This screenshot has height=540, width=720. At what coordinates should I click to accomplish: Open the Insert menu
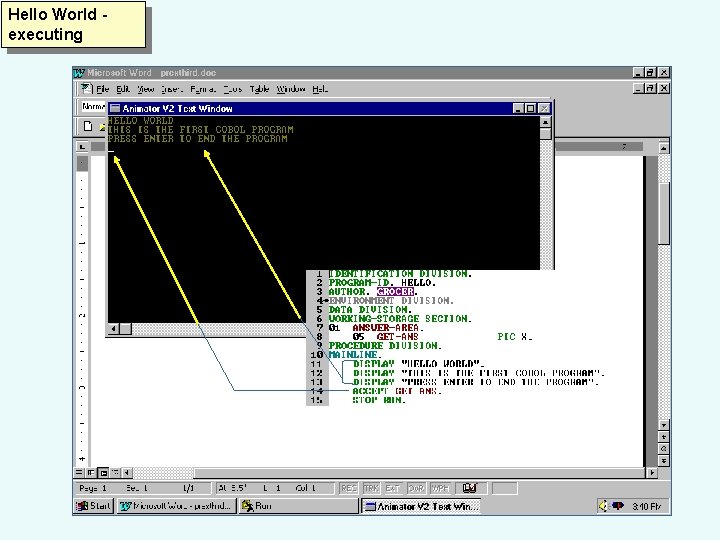click(172, 89)
